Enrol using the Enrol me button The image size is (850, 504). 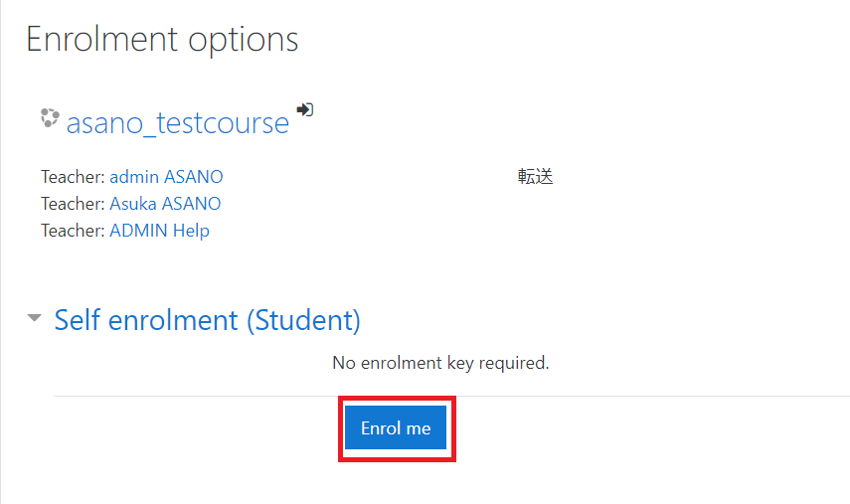[x=396, y=428]
